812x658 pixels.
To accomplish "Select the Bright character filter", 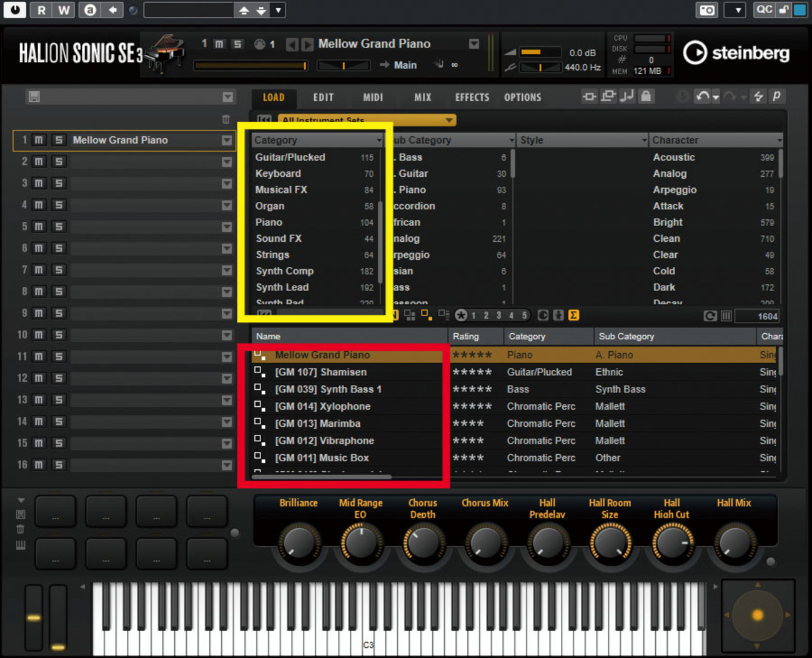I will tap(713, 222).
